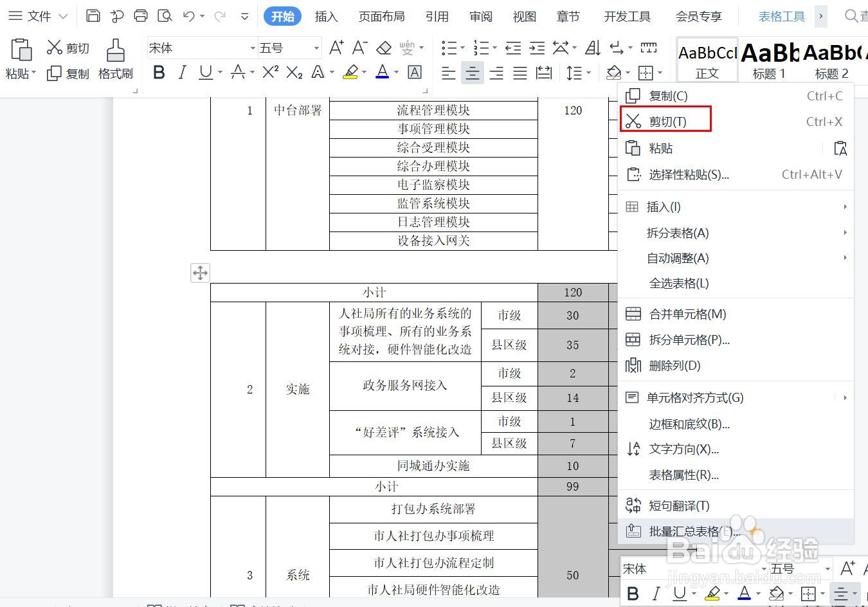Open the font name (宋体) dropdown

click(x=252, y=48)
